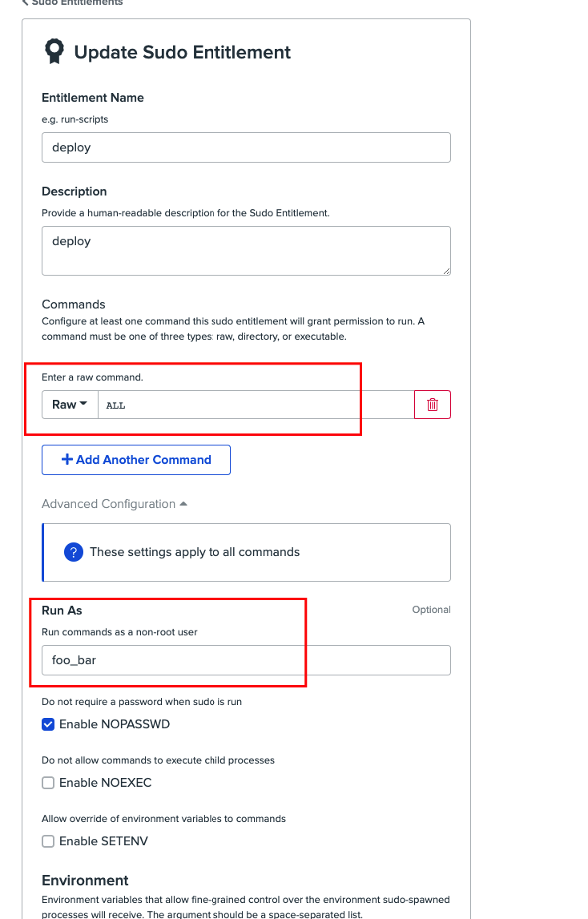
Task: Tick the Enable SETENV checkbox
Action: point(48,841)
